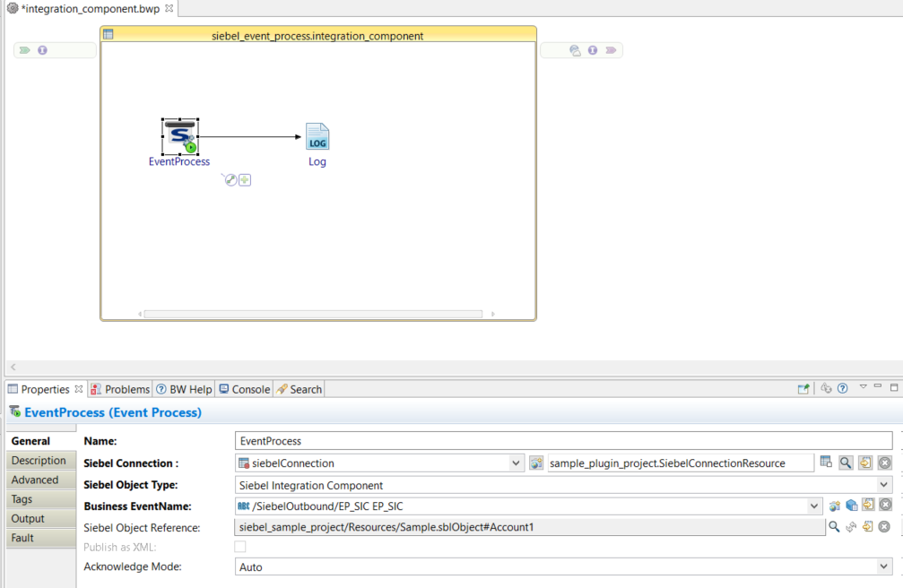Image resolution: width=903 pixels, height=588 pixels.
Task: Browse Siebel Object Reference with the magnifier icon
Action: [x=834, y=526]
